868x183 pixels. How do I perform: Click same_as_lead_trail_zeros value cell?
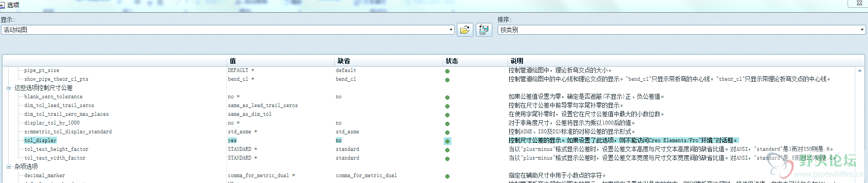[x=263, y=106]
